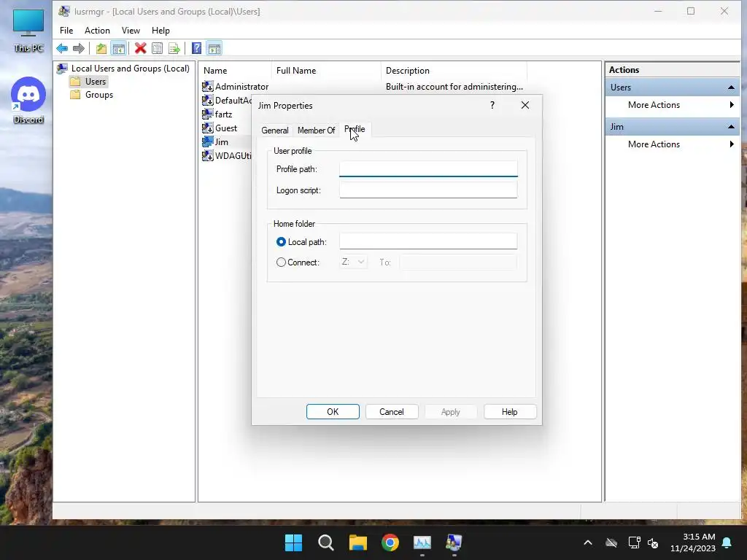Toggle Show/Hide Console Tree toolbar icon
The image size is (747, 560).
click(119, 48)
